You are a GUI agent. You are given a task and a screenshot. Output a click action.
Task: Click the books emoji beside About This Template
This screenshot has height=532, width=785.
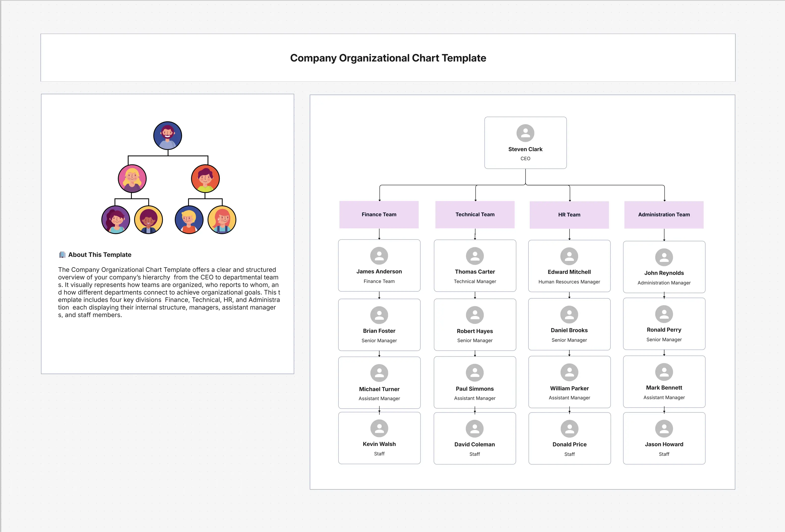[x=62, y=255]
